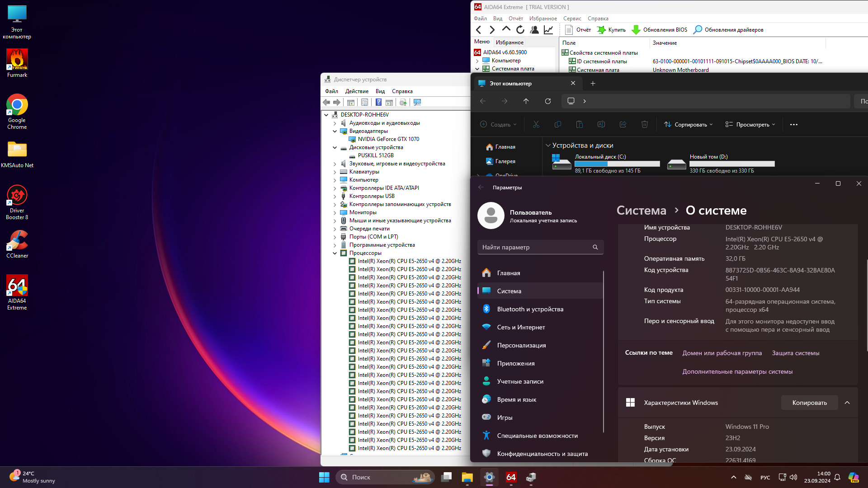Open AIDA64 'Сервис' menu
The image size is (868, 488).
[x=572, y=19]
